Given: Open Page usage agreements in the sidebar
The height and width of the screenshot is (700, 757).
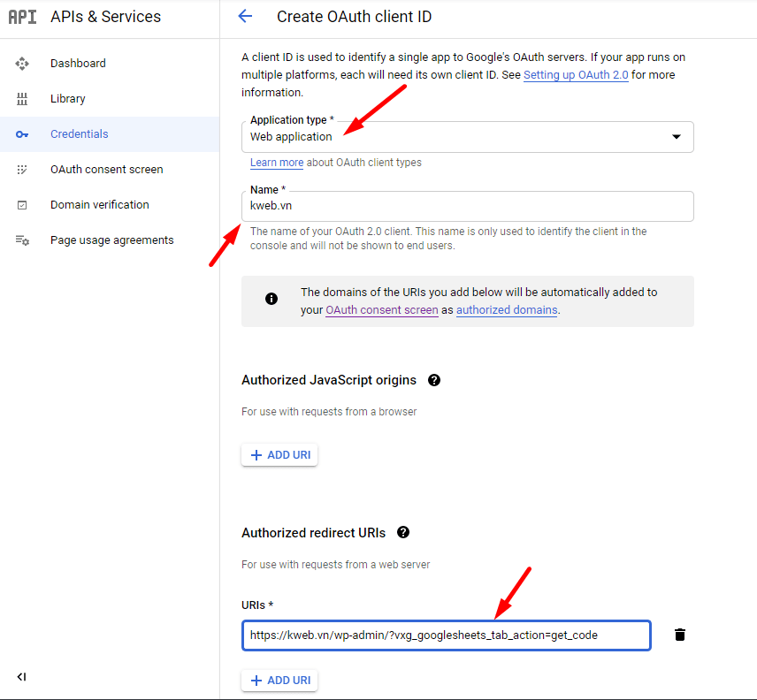Looking at the screenshot, I should [x=110, y=240].
